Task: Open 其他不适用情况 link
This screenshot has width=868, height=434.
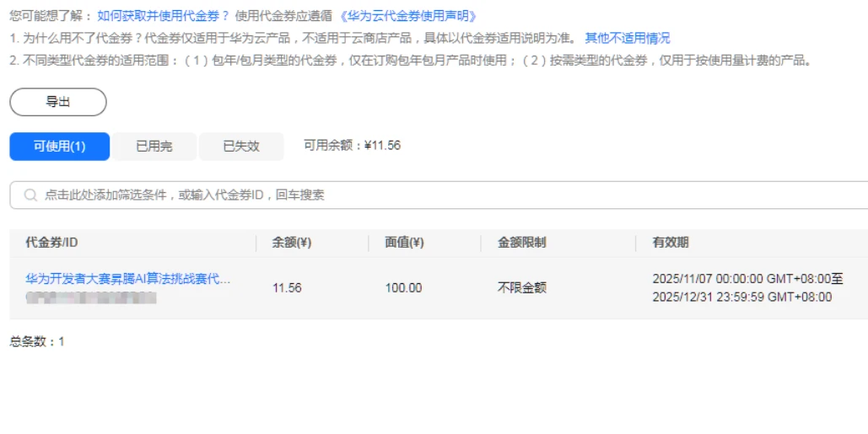Action: 628,38
